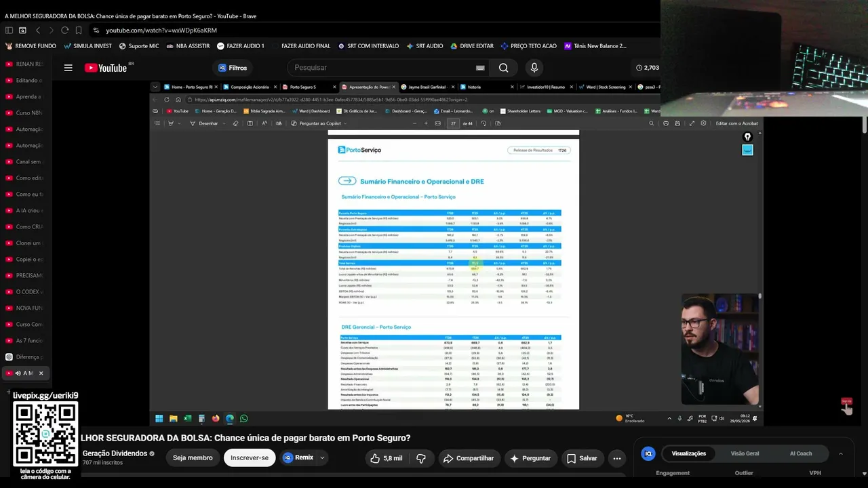
Task: Click the Composição Acionária tab in the video
Action: [250, 87]
